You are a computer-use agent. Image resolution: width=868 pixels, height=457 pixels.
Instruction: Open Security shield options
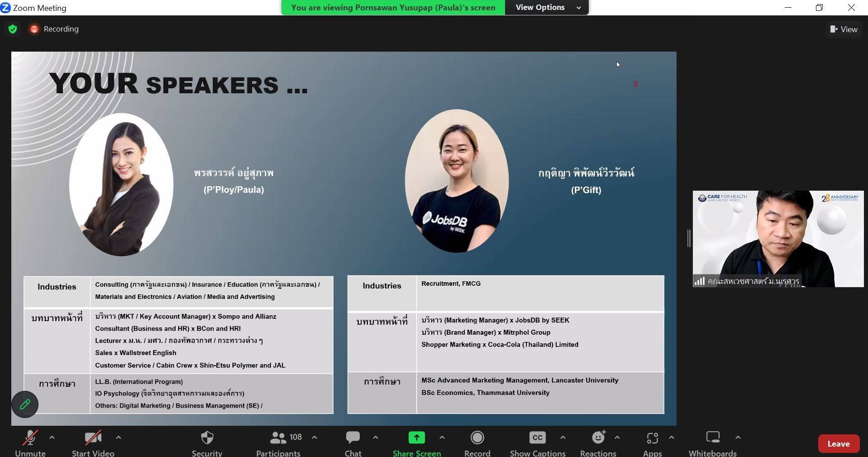point(207,443)
